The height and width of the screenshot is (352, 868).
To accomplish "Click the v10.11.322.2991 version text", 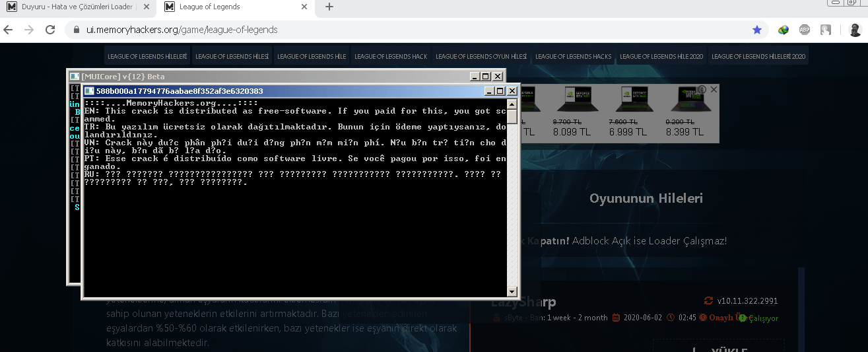I will [748, 300].
